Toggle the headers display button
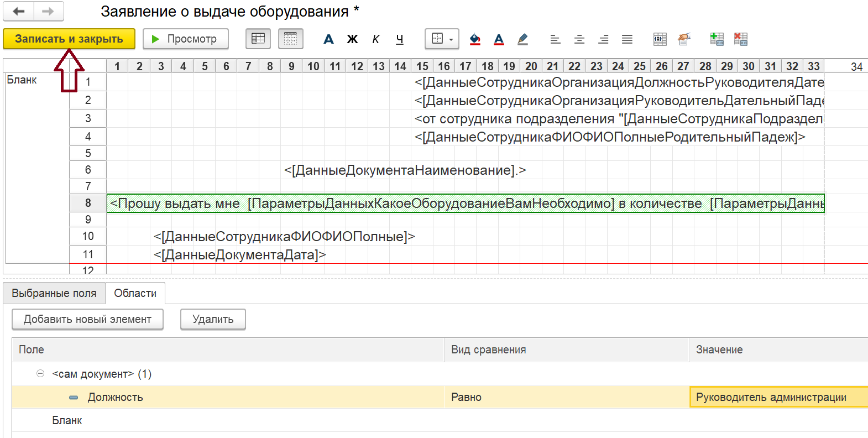868x438 pixels. pos(258,39)
